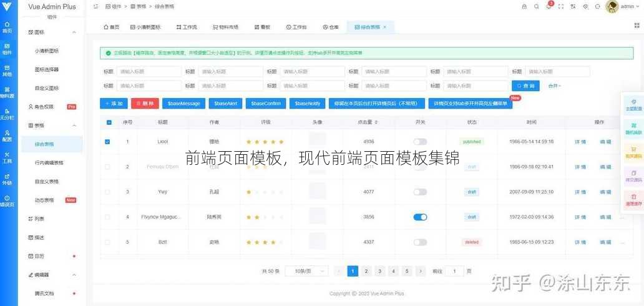Open 首页 in the blue sidebar
Viewport: 644px width, 306px height.
click(x=7, y=27)
